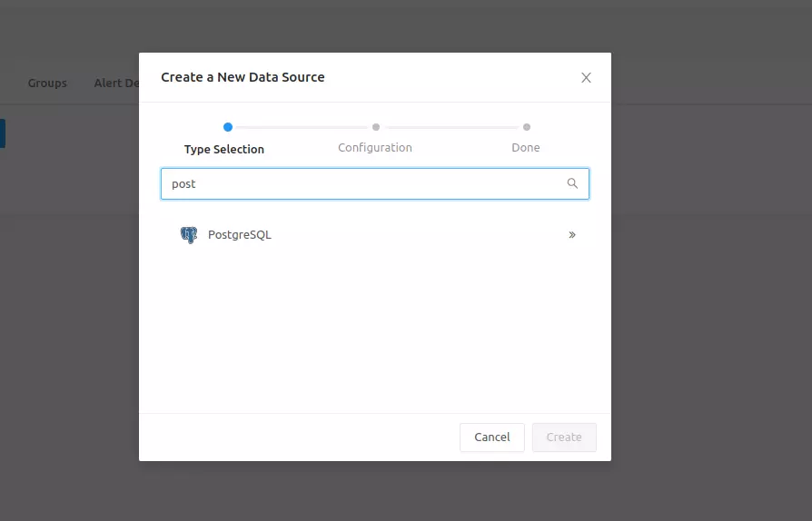
Task: Click the blue Type Selection step dot
Action: click(228, 127)
